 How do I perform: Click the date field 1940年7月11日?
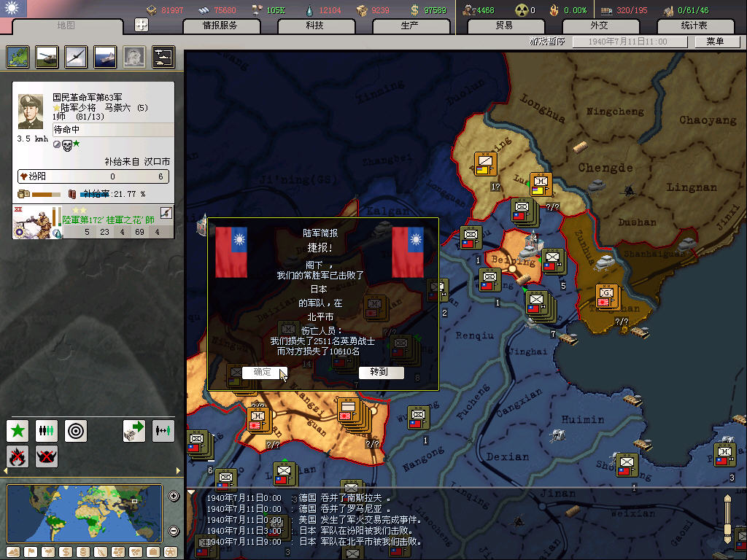coord(630,42)
